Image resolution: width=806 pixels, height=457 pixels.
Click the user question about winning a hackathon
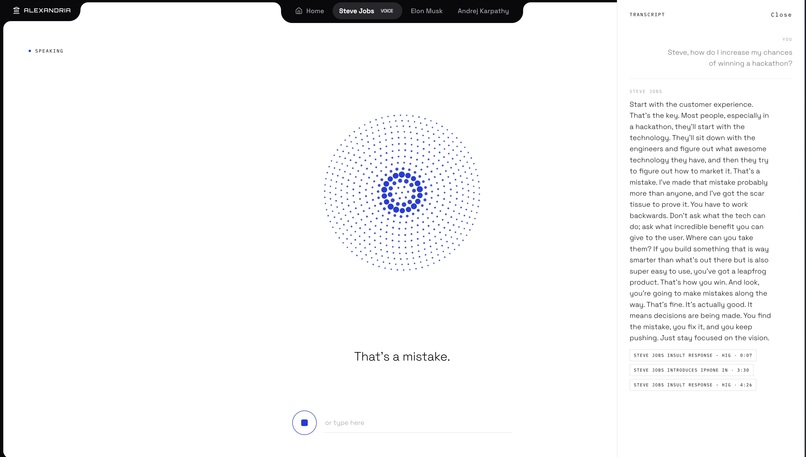click(729, 58)
